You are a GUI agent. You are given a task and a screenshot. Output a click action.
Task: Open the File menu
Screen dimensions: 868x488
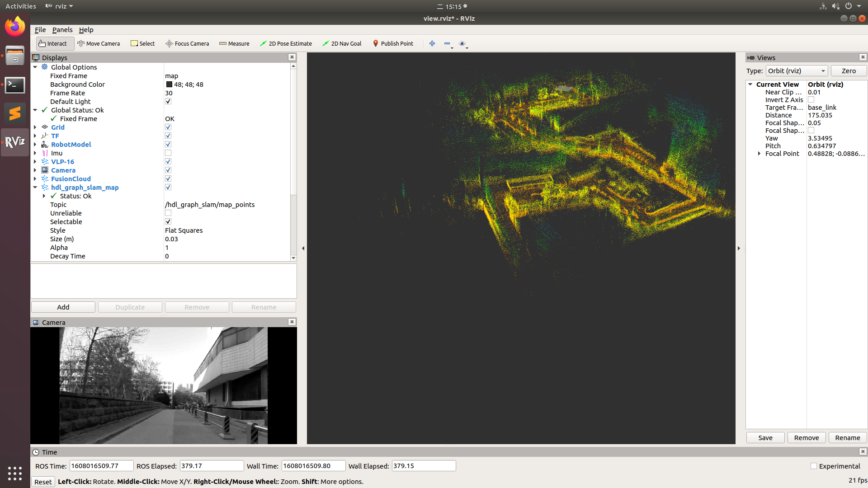click(x=40, y=30)
